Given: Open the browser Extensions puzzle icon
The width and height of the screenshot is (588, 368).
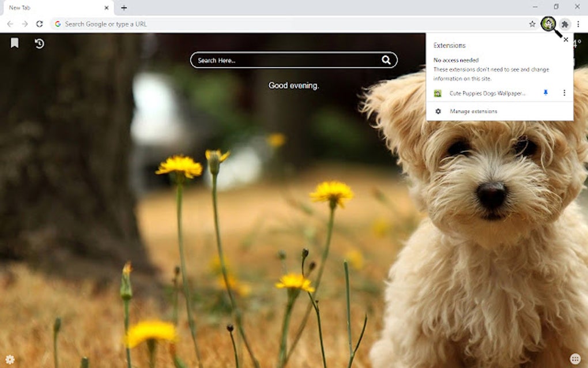Looking at the screenshot, I should pyautogui.click(x=565, y=24).
